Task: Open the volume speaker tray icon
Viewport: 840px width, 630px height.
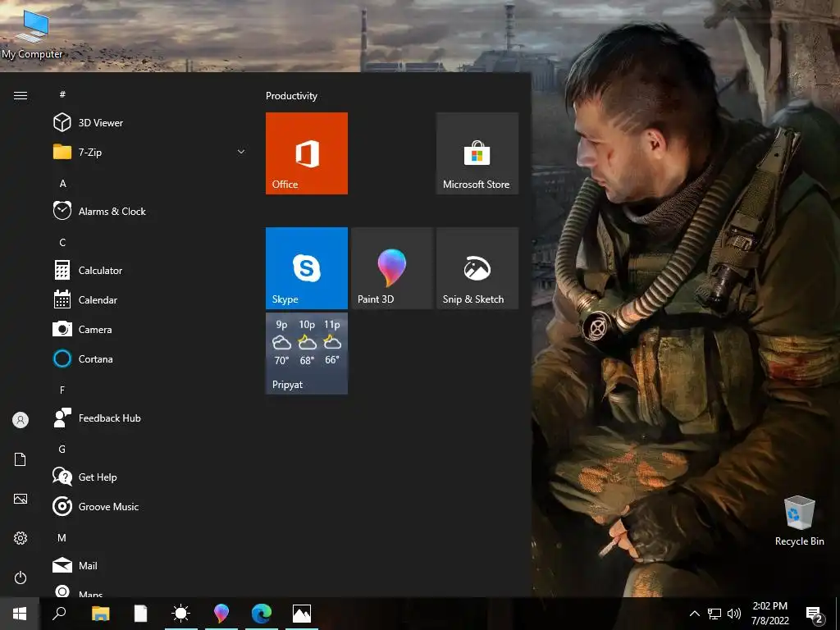Action: coord(734,614)
